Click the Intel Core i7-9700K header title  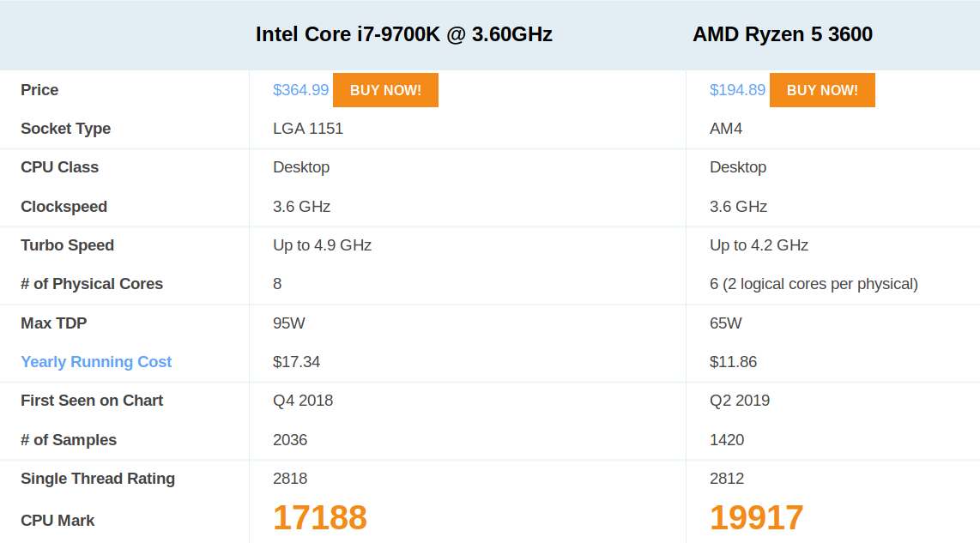pos(403,34)
